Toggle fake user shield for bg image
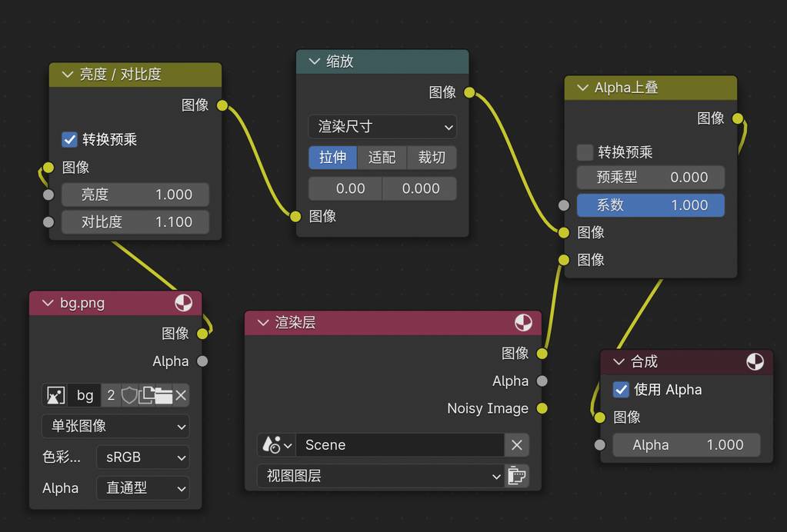Viewport: 787px width, 532px height. (x=129, y=395)
